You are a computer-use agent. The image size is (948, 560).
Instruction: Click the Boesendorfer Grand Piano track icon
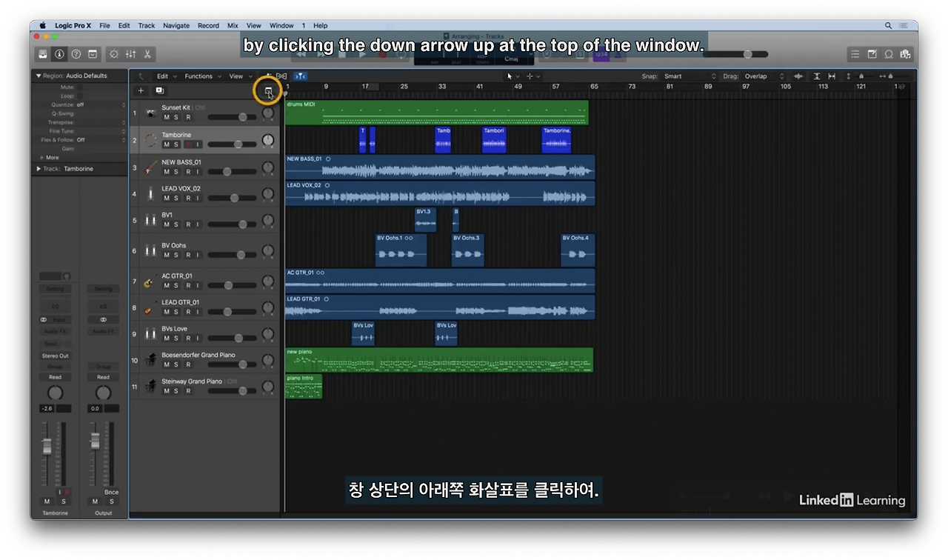(x=150, y=360)
